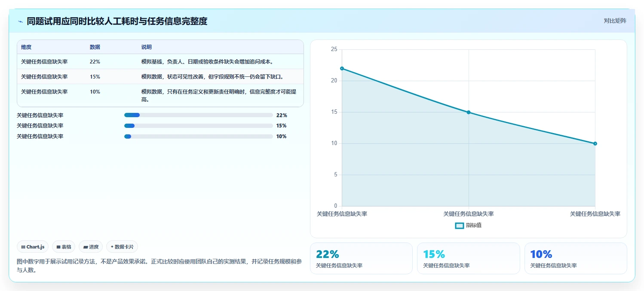
Task: Click the chart data point at value 22
Action: click(x=342, y=68)
